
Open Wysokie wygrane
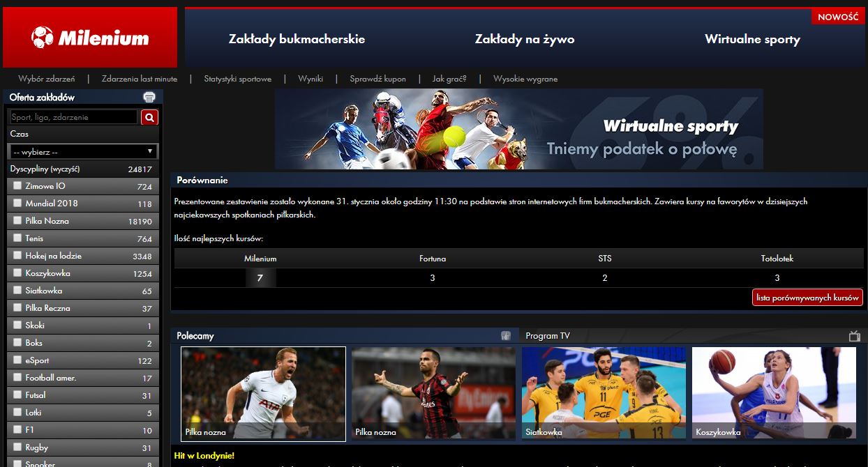[525, 79]
